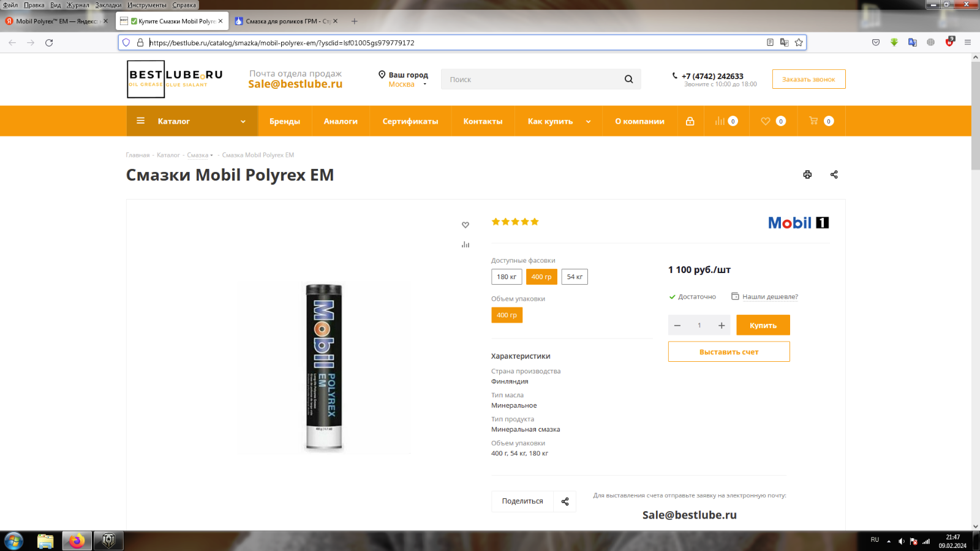Focus the Поиск search field
The width and height of the screenshot is (980, 551).
coord(530,79)
